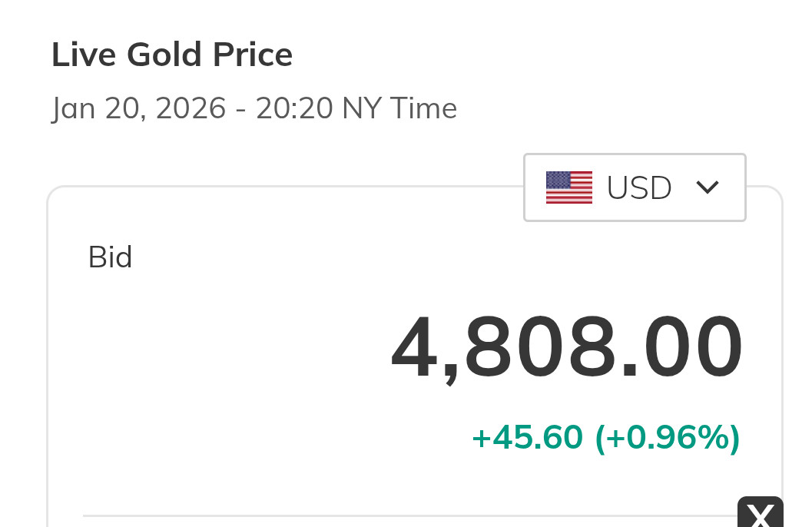The height and width of the screenshot is (527, 812).
Task: Click the US flag icon
Action: [568, 187]
